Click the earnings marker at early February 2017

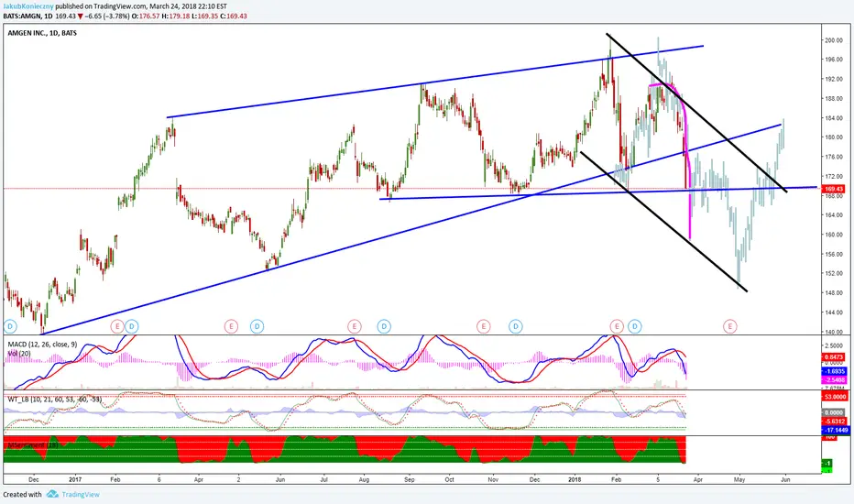coord(117,327)
